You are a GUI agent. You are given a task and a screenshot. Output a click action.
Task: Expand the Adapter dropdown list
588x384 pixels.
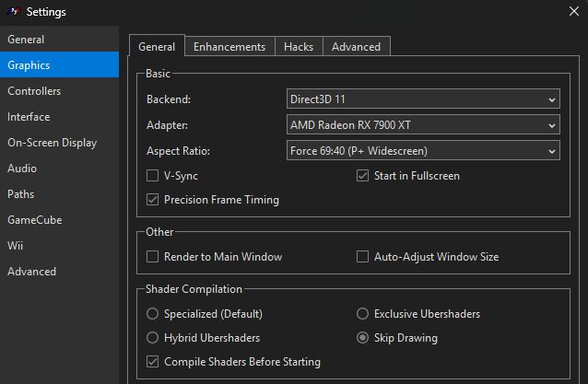click(423, 124)
